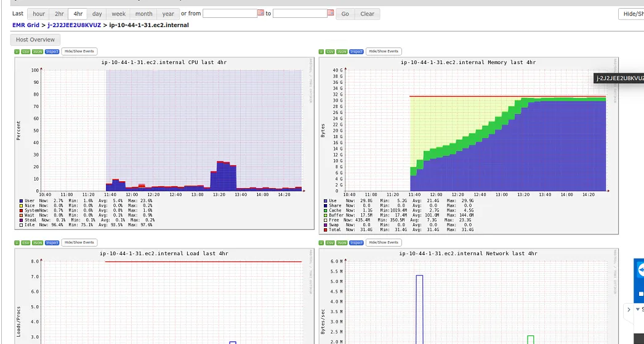Toggle Hide/Show Events for Memory graph
This screenshot has width=644, height=344.
[x=384, y=51]
